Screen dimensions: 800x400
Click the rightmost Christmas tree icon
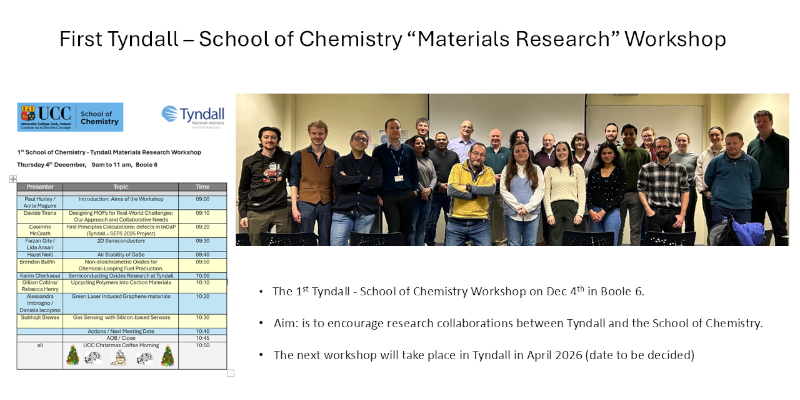[167, 355]
